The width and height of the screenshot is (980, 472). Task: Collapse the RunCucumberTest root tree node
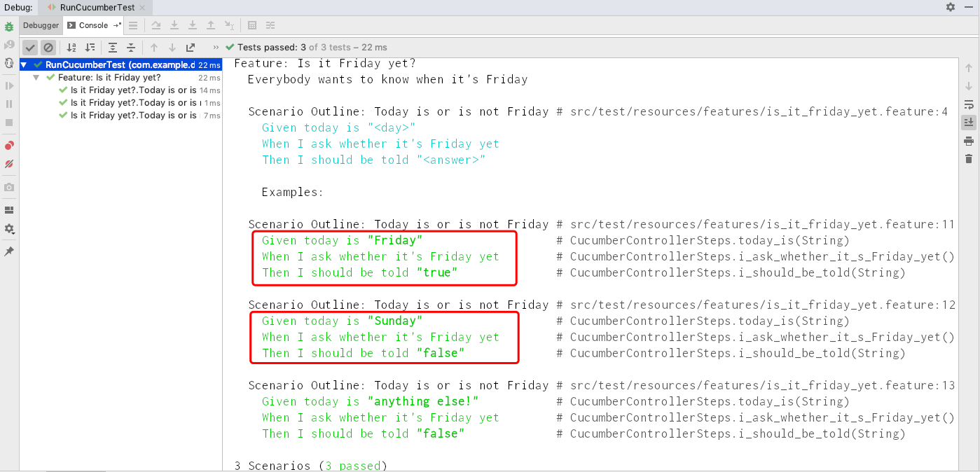pos(25,65)
